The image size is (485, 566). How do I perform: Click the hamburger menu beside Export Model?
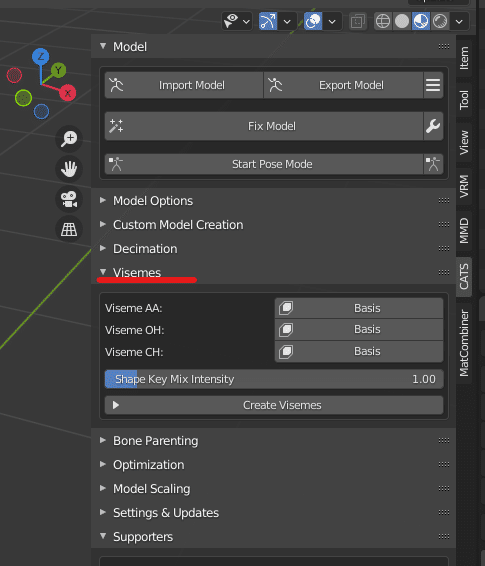click(433, 85)
